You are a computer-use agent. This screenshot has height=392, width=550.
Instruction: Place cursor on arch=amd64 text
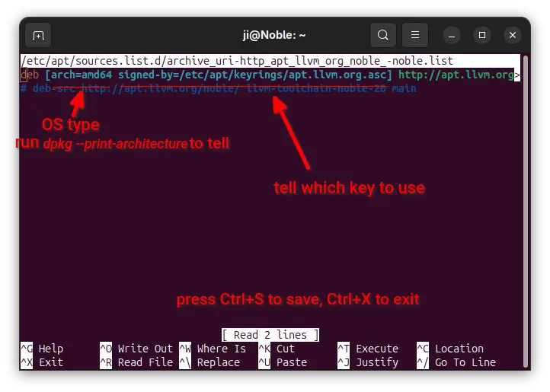coord(82,75)
